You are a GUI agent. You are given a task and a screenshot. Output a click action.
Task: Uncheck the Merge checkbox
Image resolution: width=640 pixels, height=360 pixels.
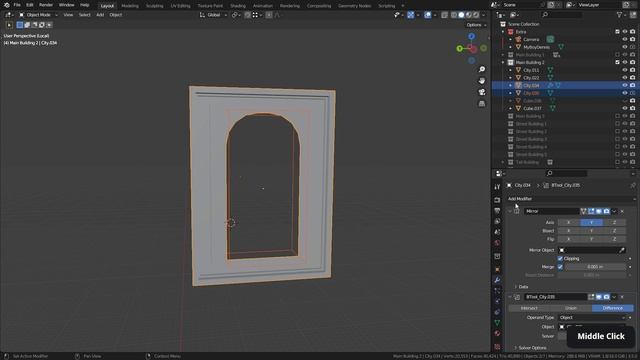(560, 267)
